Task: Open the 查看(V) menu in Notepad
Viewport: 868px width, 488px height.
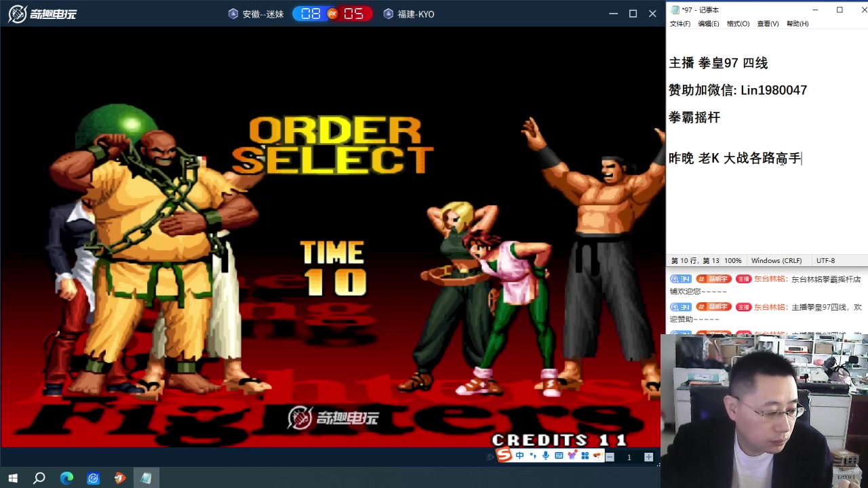Action: coord(768,24)
